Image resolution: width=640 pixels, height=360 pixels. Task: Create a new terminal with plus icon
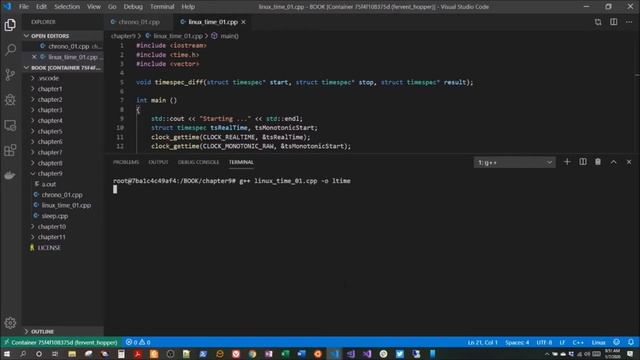[x=567, y=162]
